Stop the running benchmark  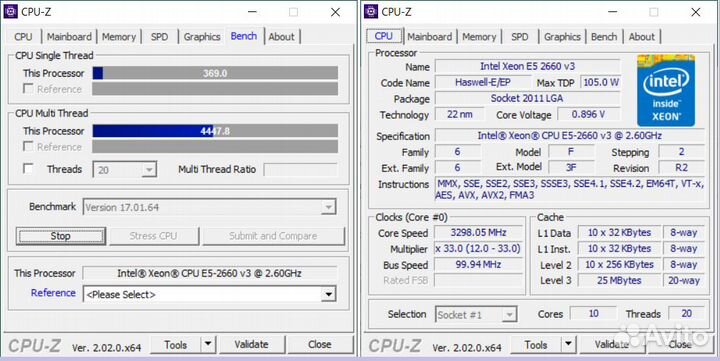click(61, 236)
